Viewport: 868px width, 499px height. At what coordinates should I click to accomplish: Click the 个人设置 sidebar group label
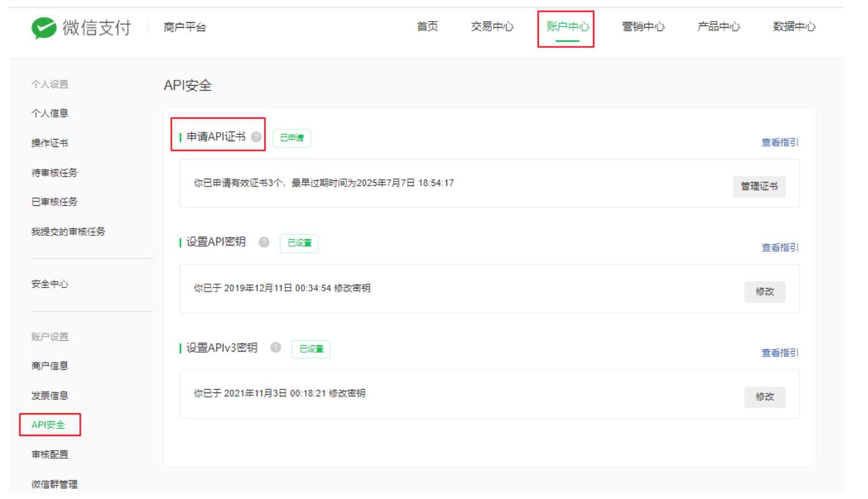pyautogui.click(x=50, y=84)
